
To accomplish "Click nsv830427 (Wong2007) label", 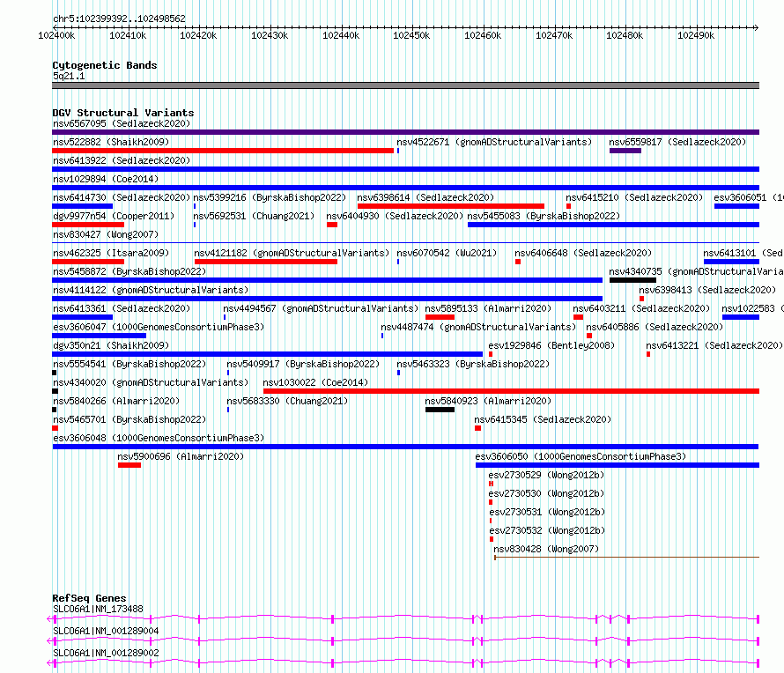I will 106,234.
